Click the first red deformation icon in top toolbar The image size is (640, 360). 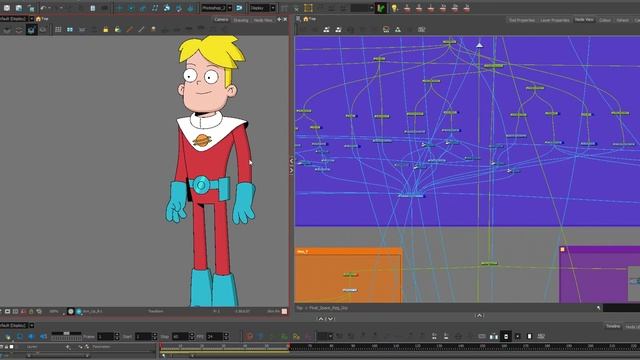[x=407, y=8]
